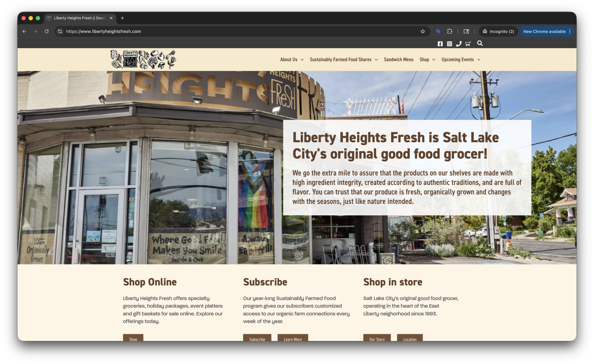594x364 pixels.
Task: Open the Shop navigation item
Action: [424, 60]
